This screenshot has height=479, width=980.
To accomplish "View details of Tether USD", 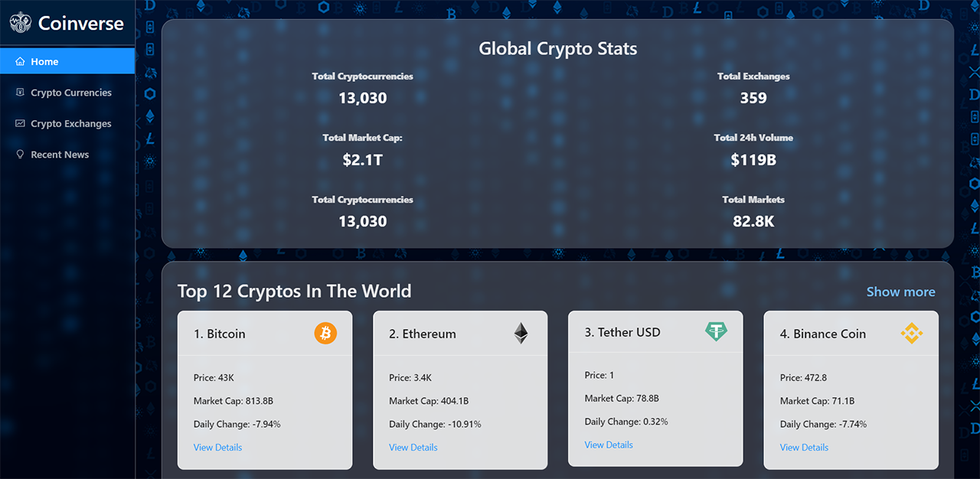I will 608,444.
